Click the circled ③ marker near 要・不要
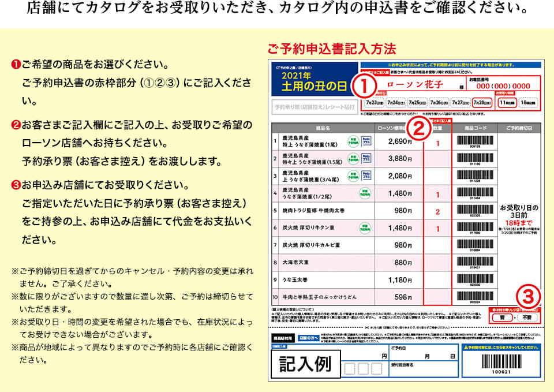Screen dimensions: 554x392 (x=527, y=295)
